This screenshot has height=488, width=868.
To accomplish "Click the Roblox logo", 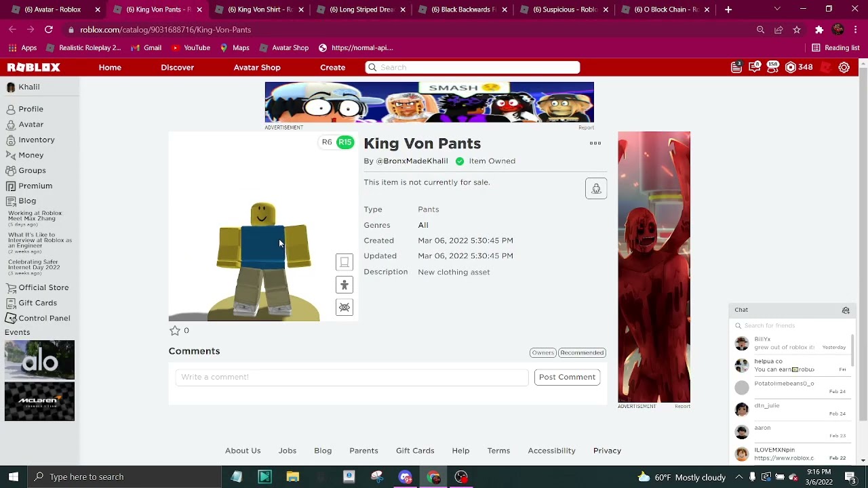I will 34,67.
